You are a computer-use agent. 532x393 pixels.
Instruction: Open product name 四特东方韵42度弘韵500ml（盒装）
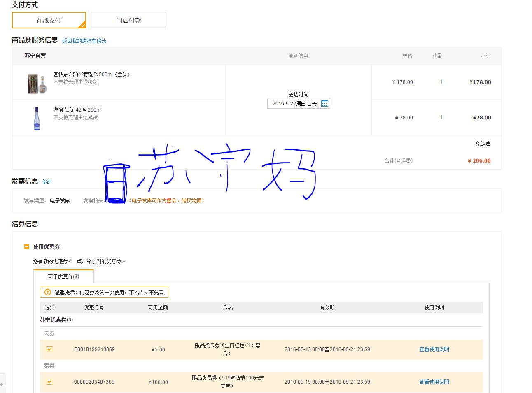point(91,74)
